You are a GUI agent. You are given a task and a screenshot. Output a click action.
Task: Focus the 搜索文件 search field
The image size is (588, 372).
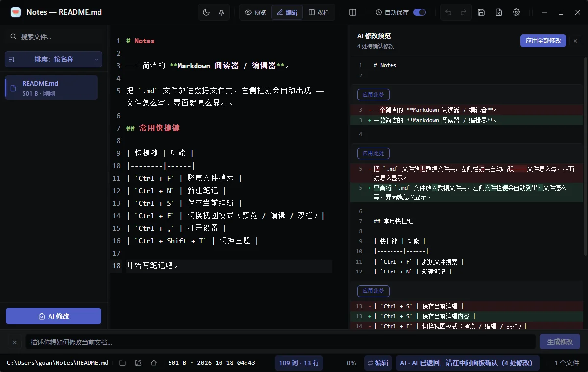pyautogui.click(x=54, y=37)
